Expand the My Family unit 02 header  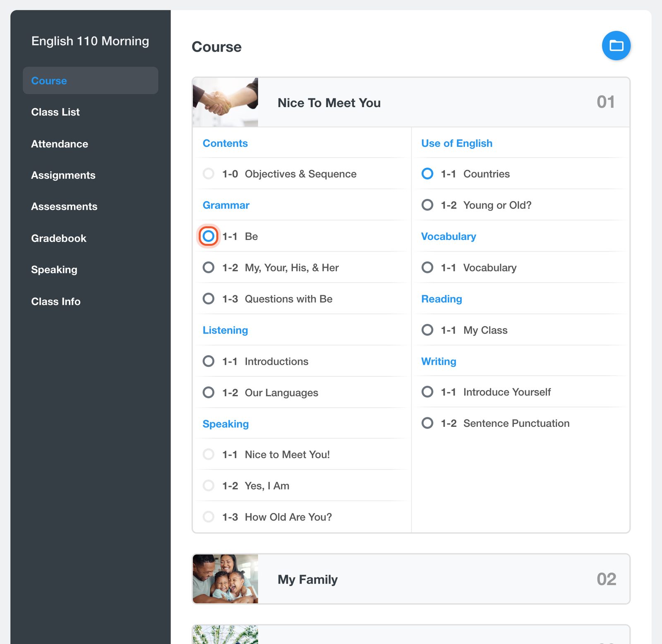pyautogui.click(x=411, y=579)
